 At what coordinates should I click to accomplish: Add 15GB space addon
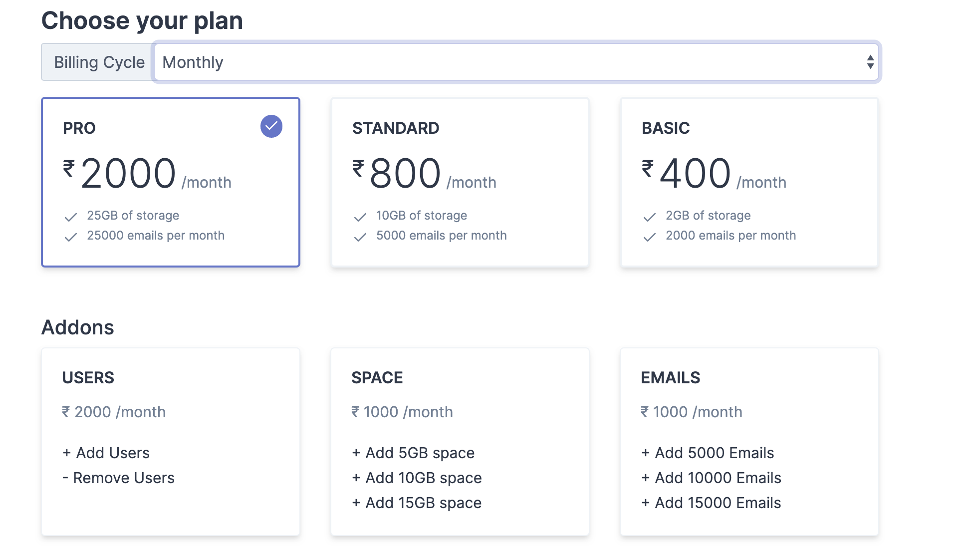click(x=417, y=503)
